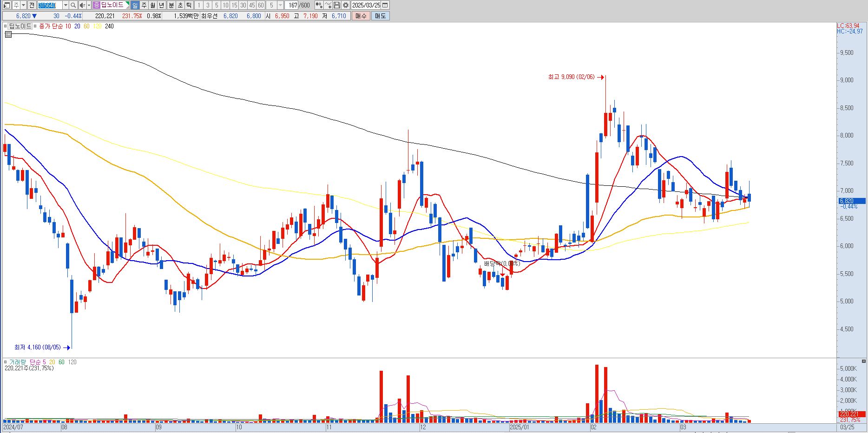Image resolution: width=868 pixels, height=433 pixels.
Task: Switch to the 틱 tick period
Action: [189, 5]
